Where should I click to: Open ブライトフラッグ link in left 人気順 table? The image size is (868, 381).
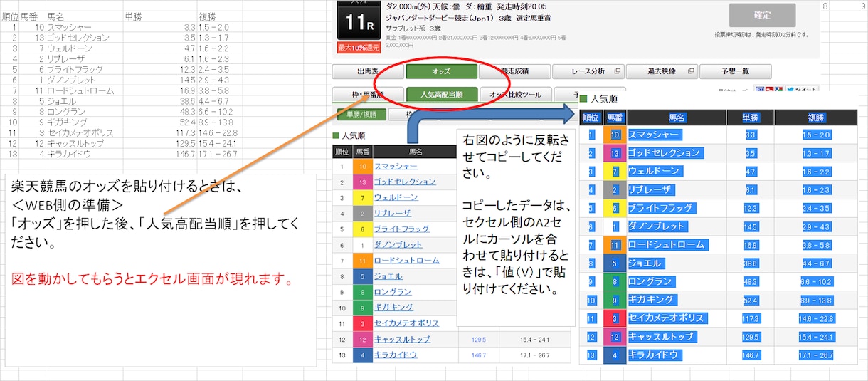[401, 229]
